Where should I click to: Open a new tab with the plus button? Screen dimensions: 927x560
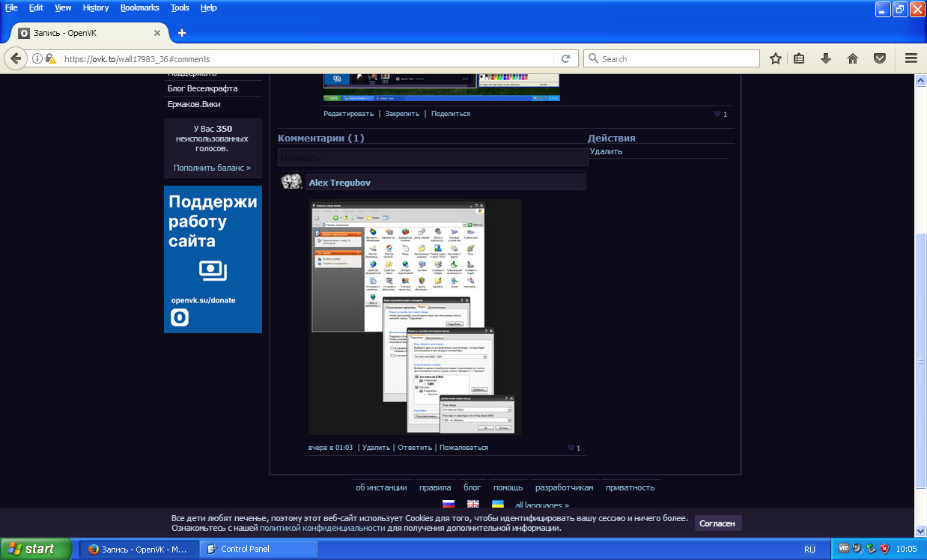pos(182,33)
